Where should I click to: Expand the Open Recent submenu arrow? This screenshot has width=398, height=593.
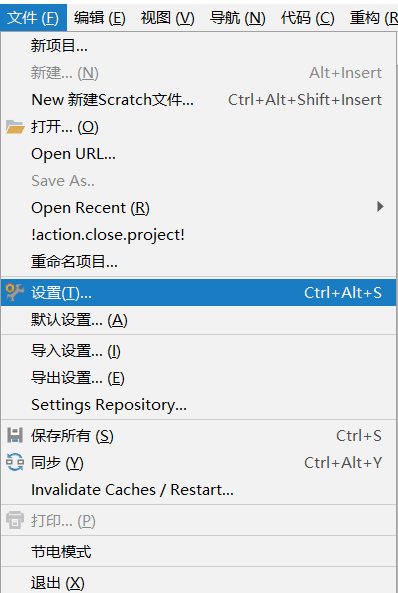(380, 206)
